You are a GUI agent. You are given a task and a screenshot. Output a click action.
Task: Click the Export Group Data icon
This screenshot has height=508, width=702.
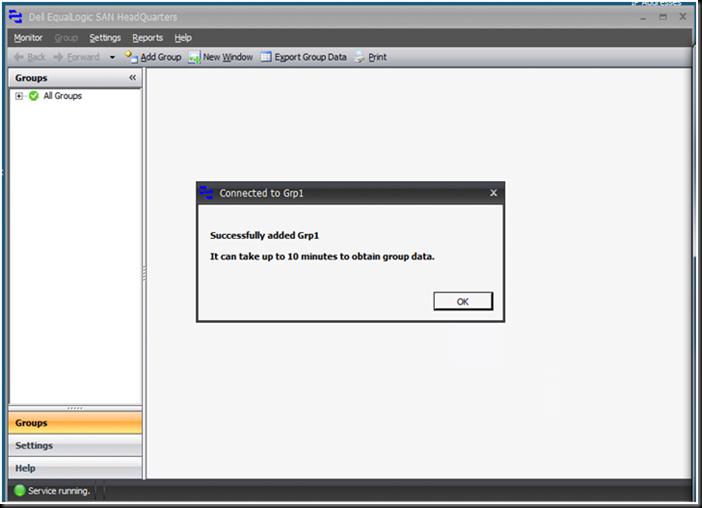coord(266,57)
